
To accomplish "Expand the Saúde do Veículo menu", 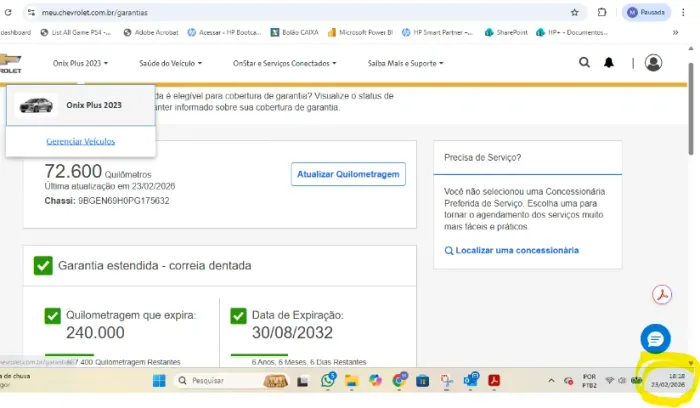I will coord(171,63).
